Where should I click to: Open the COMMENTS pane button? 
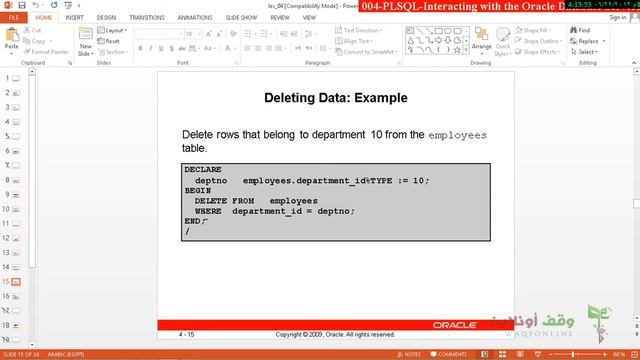tap(448, 354)
